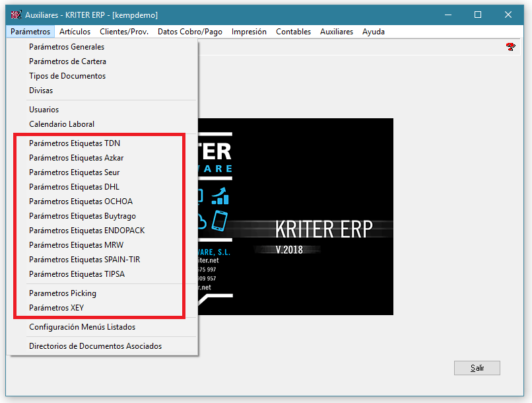The width and height of the screenshot is (532, 403).
Task: Open the Clientes/Prov. menu
Action: (x=124, y=32)
